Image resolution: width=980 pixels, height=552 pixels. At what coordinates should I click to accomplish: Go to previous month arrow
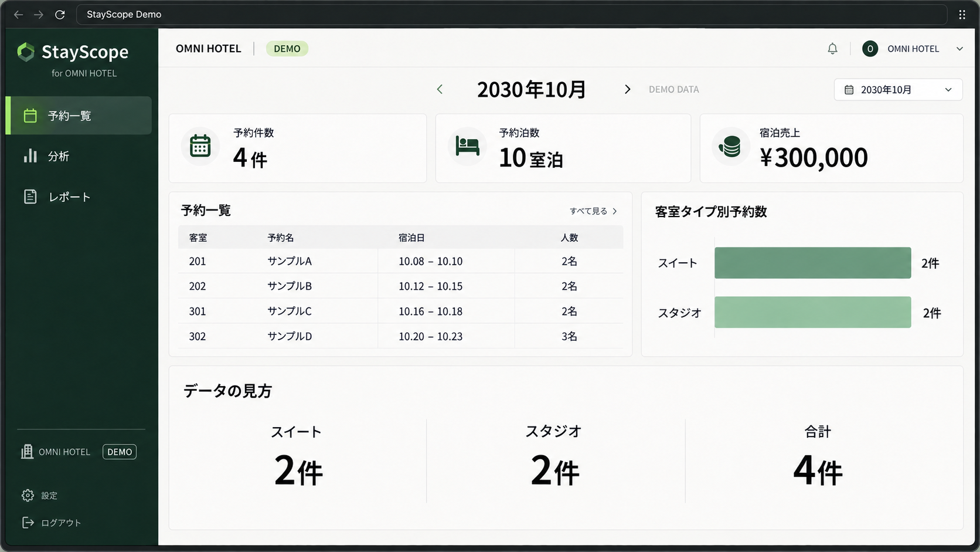coord(440,89)
